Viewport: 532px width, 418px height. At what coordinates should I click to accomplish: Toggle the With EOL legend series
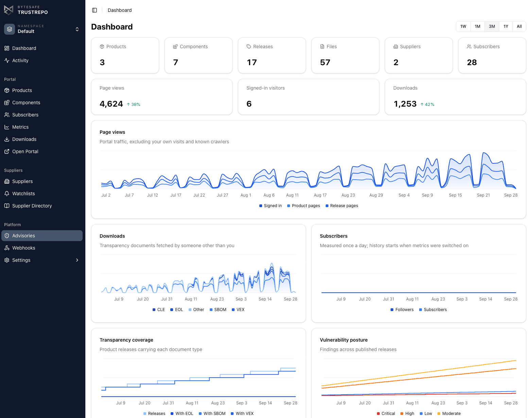182,414
